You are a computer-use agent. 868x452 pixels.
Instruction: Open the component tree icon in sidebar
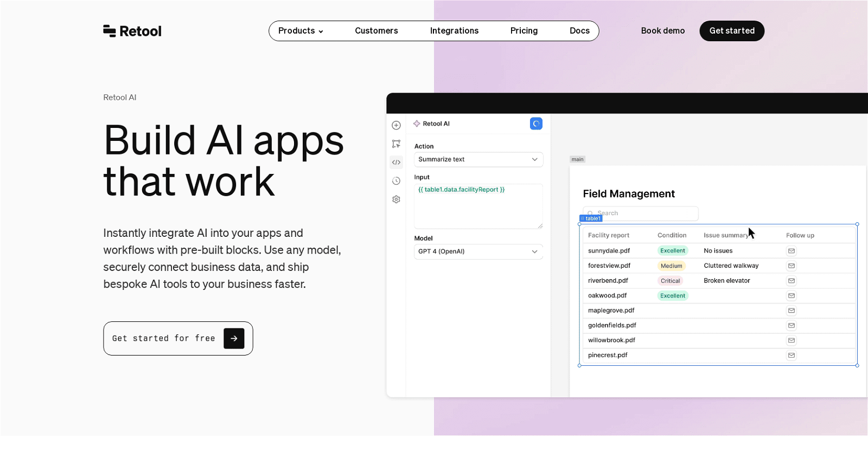click(396, 144)
